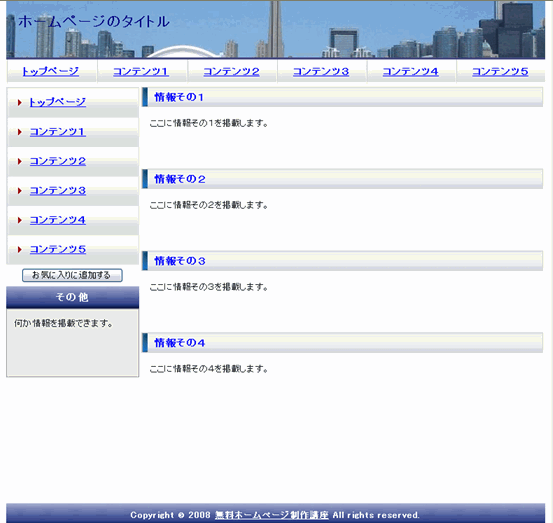553x523 pixels.
Task: Open コンテンツ3 tab in the top navigation
Action: [x=321, y=72]
